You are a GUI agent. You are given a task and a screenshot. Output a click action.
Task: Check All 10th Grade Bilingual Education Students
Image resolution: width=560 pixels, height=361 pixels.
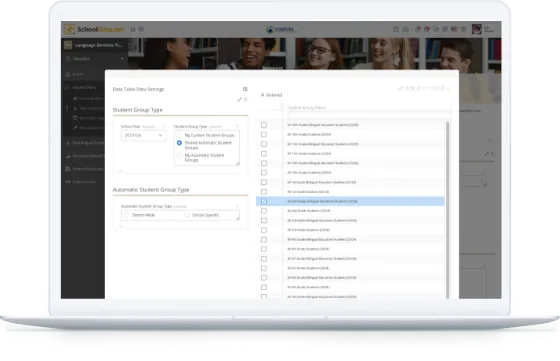(264, 125)
